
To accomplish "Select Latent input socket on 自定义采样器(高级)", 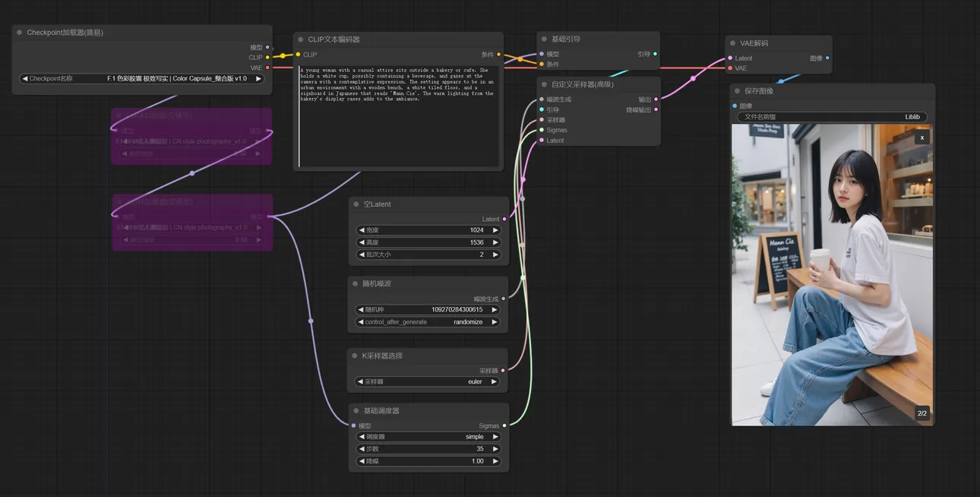I will coord(542,141).
